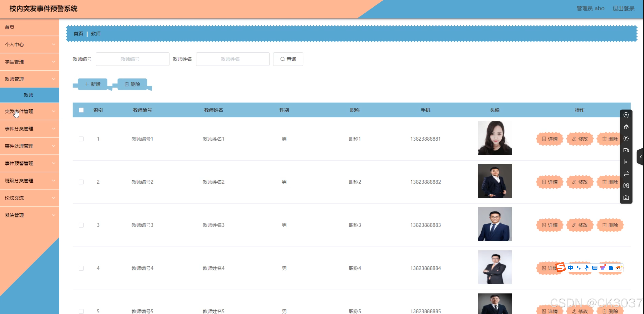Expand the 学生管理 sidebar menu
Screen dimensions: 644x314
click(x=29, y=62)
